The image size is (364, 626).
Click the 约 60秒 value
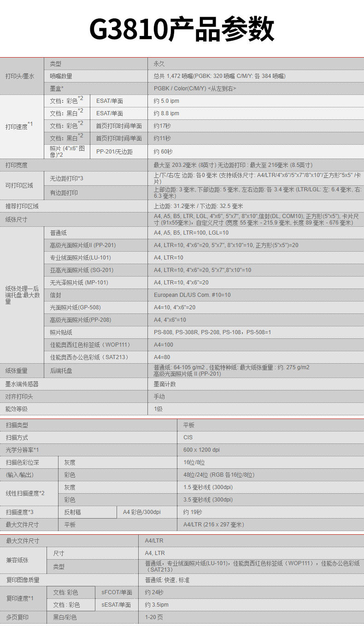coord(163,152)
